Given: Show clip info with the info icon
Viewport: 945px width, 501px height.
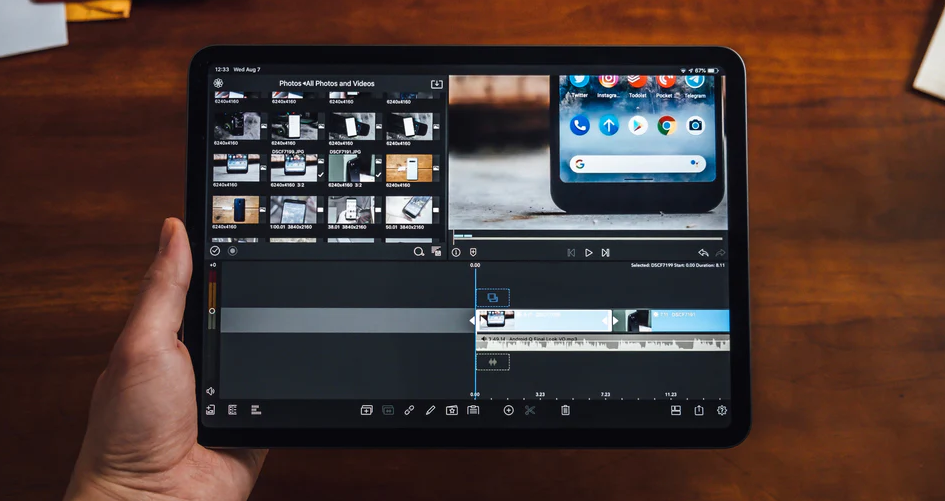Looking at the screenshot, I should click(456, 253).
